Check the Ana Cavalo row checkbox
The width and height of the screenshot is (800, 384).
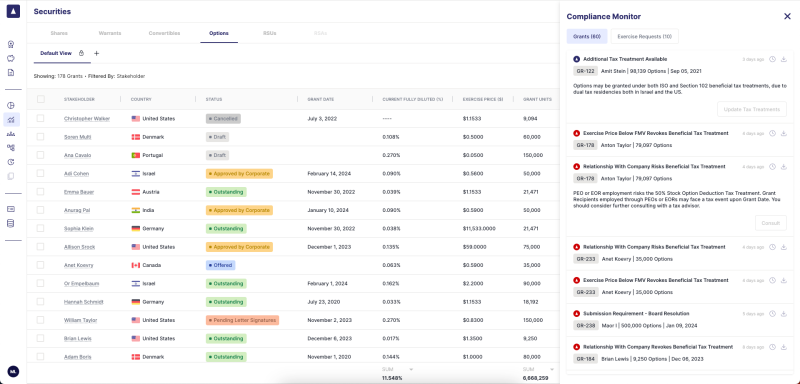(x=40, y=155)
